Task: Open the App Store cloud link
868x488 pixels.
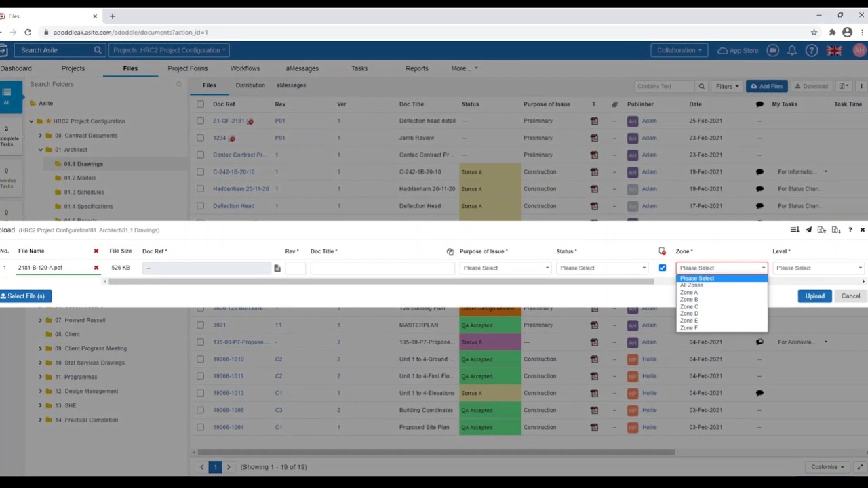Action: coord(738,50)
